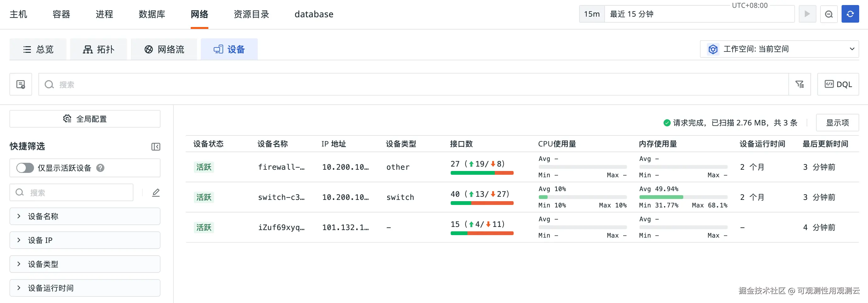The width and height of the screenshot is (868, 303).
Task: Toggle 仅显示活跃设备 switch
Action: (25, 168)
